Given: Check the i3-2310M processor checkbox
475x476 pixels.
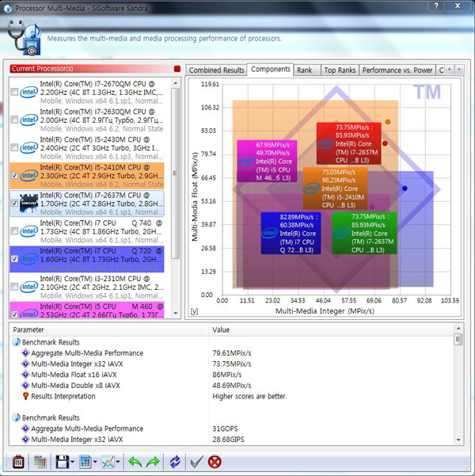Looking at the screenshot, I should (14, 287).
